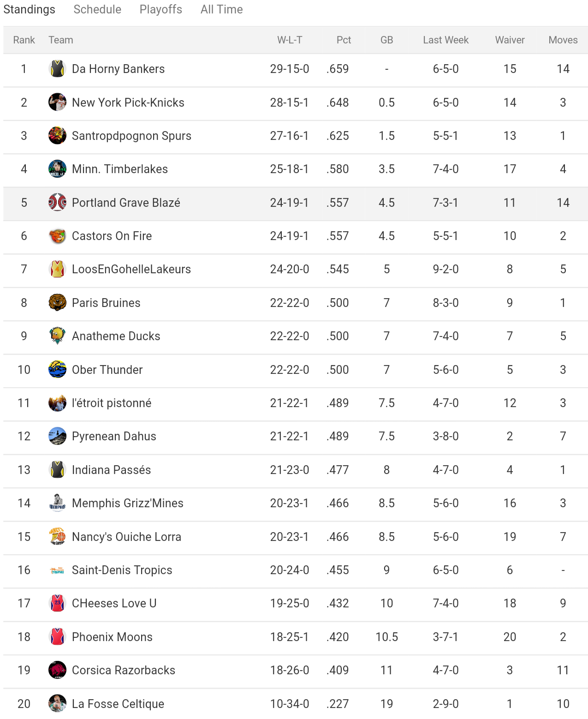Click the Waiver column header
This screenshot has width=588, height=719.
pos(510,40)
